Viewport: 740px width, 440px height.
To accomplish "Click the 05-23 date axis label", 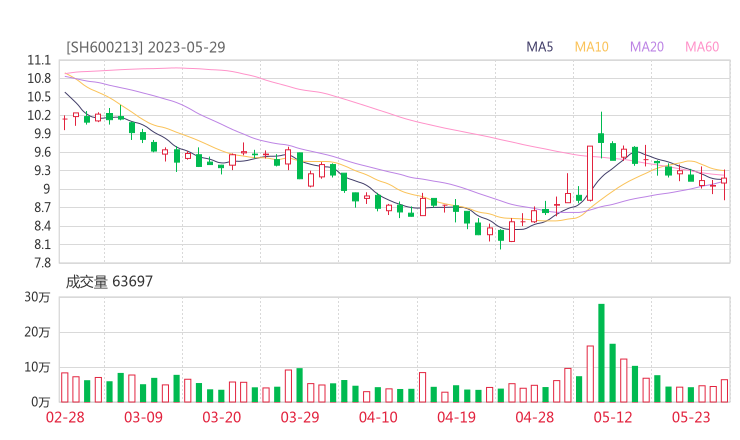I will [691, 417].
